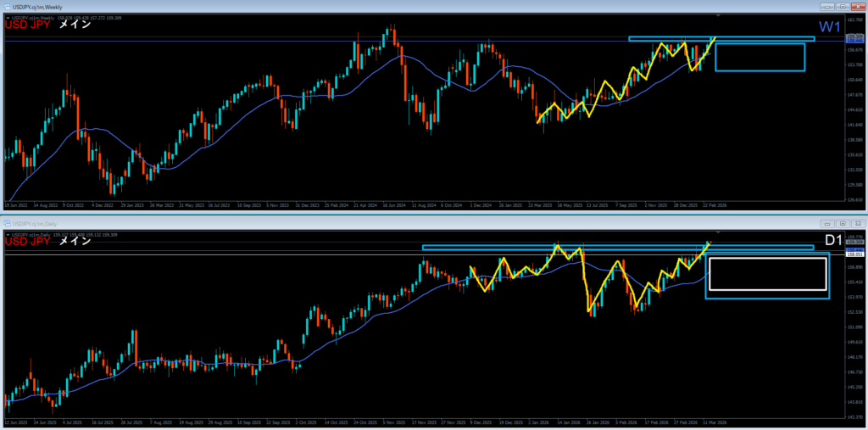Click 144.610 on the Weekly price scale
The width and height of the screenshot is (868, 430).
click(x=854, y=109)
